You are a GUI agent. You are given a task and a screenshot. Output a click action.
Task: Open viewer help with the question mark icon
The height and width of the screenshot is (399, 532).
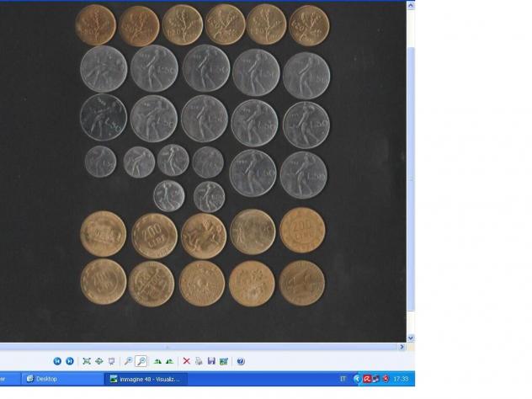point(241,361)
